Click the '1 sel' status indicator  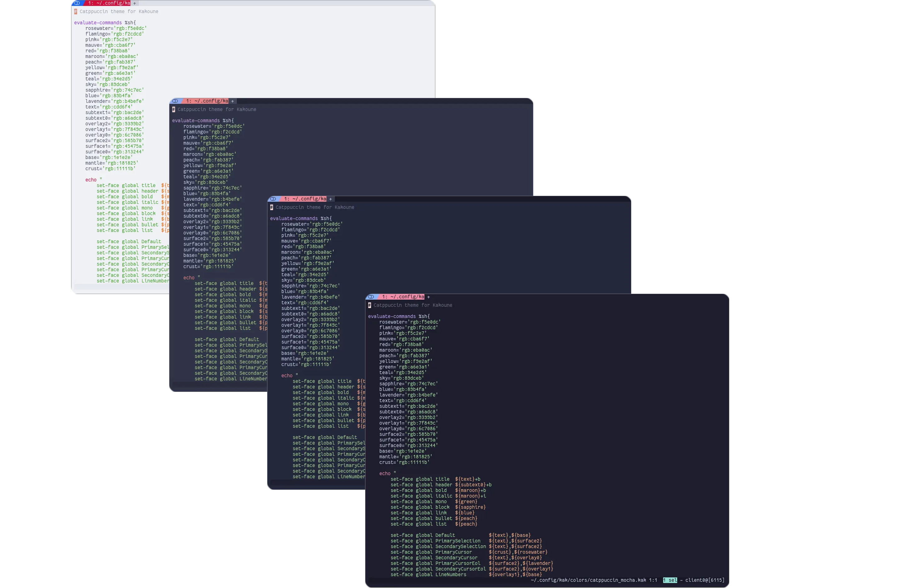[670, 580]
